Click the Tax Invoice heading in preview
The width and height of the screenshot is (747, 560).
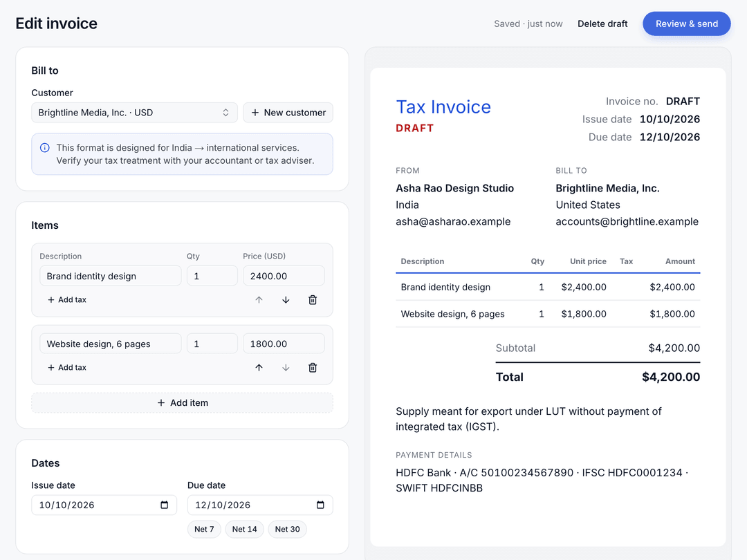pyautogui.click(x=443, y=107)
